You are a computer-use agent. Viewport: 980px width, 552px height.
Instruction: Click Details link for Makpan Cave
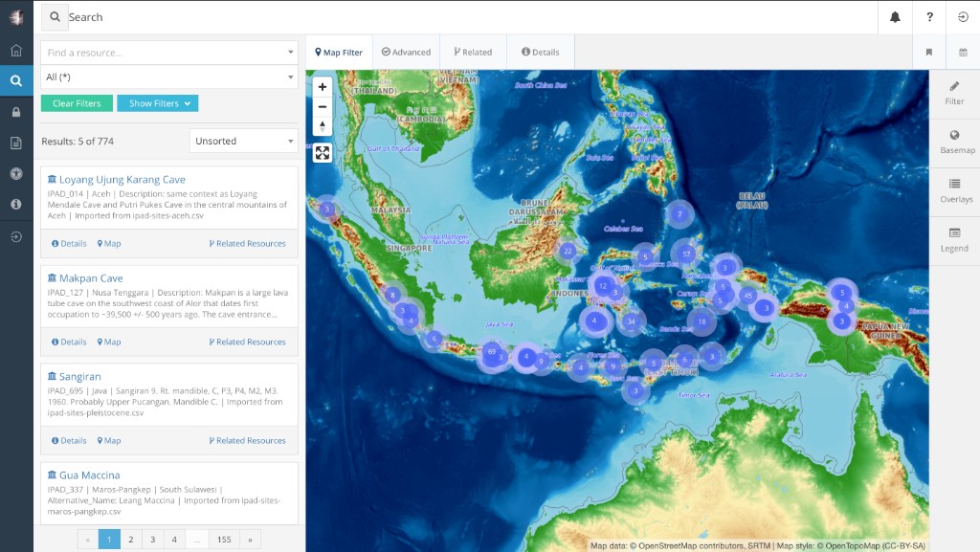click(69, 342)
